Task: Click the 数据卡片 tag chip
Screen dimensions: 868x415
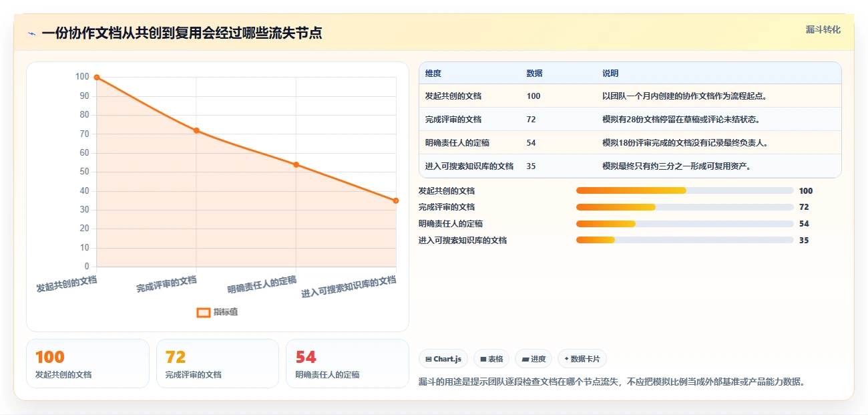Action: coord(582,359)
